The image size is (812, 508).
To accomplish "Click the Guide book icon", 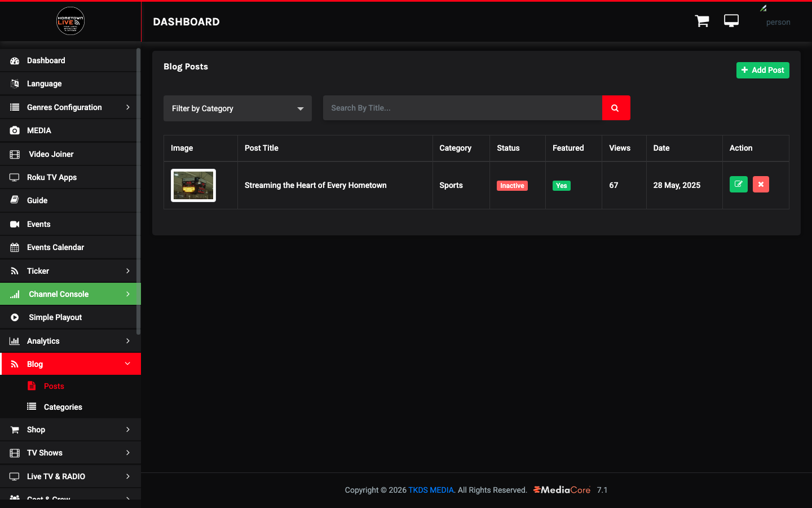I will coord(15,200).
